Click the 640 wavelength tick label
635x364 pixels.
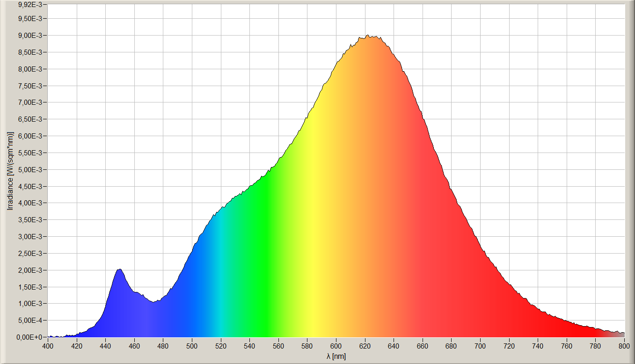(x=394, y=346)
